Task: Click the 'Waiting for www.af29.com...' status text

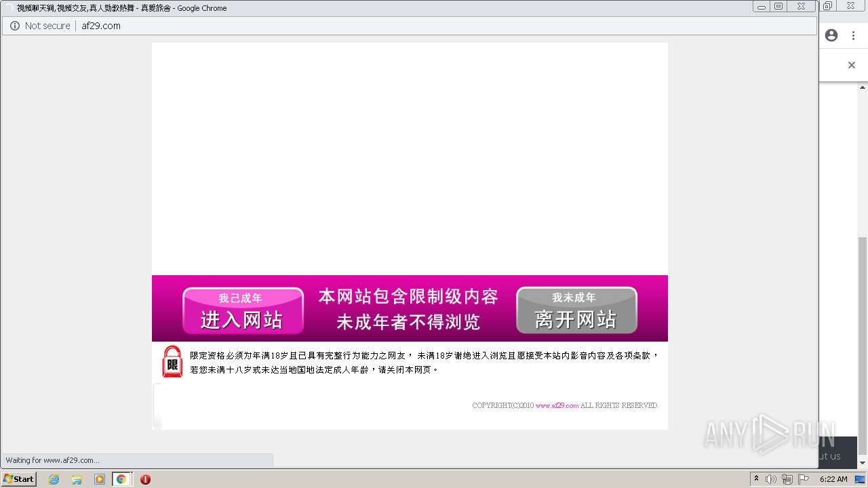Action: coord(52,460)
